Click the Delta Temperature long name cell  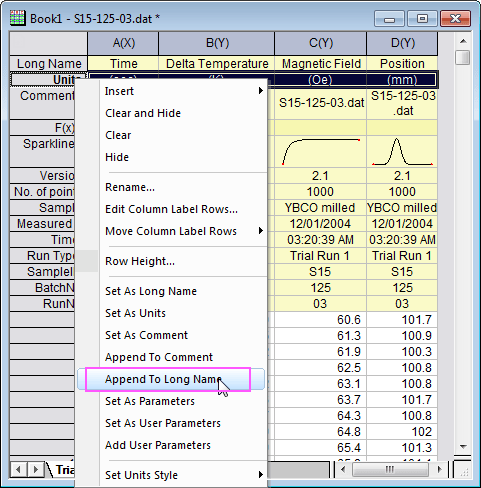point(217,63)
